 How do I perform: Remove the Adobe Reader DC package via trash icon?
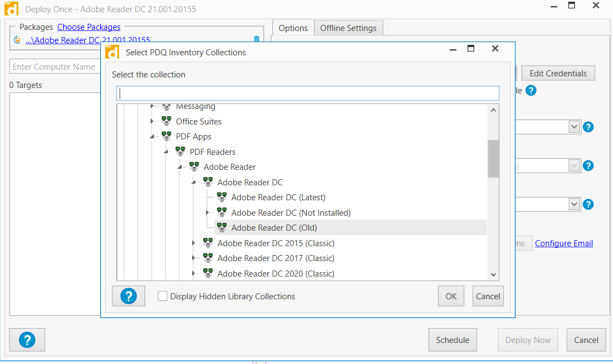256,39
